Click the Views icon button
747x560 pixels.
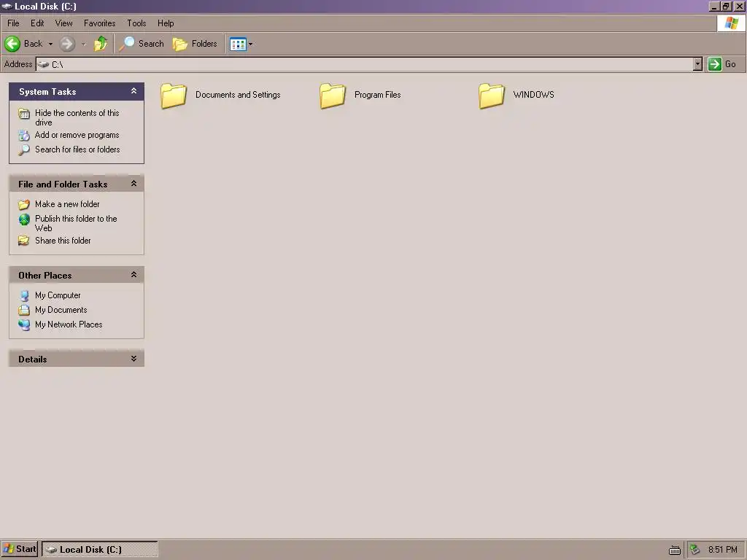[x=238, y=44]
